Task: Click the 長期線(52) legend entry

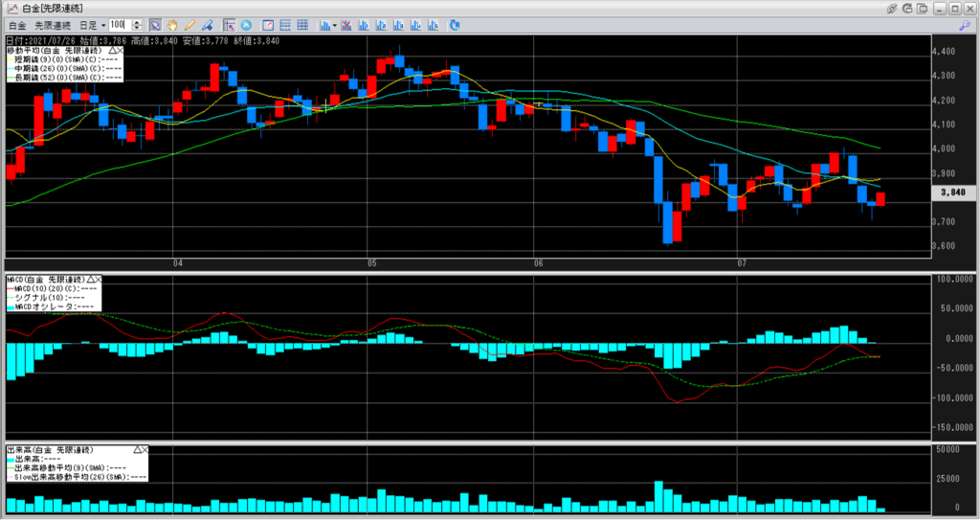Action: pos(64,78)
